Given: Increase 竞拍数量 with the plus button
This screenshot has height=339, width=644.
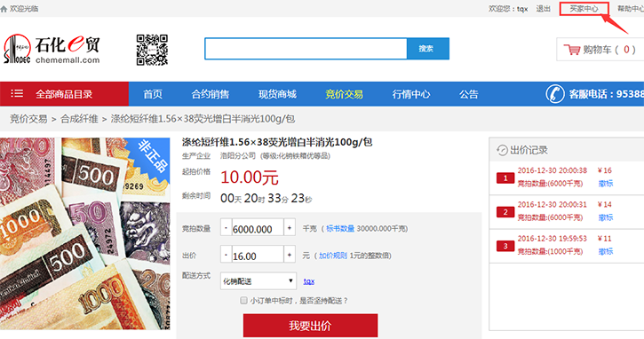Looking at the screenshot, I should pyautogui.click(x=290, y=228).
